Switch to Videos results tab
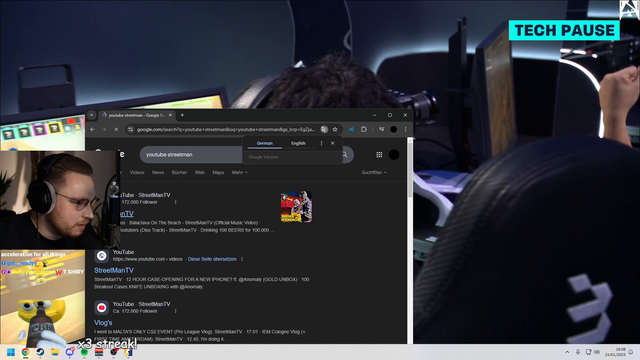This screenshot has height=360, width=640. [x=137, y=173]
